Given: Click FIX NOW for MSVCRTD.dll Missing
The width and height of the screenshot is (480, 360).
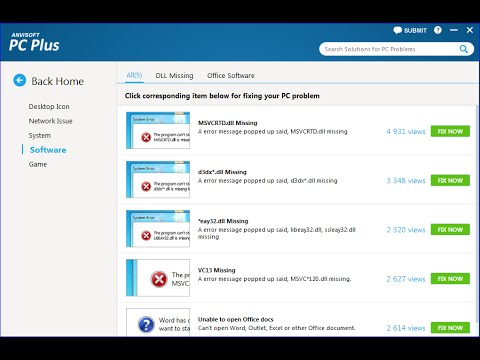Looking at the screenshot, I should (450, 131).
